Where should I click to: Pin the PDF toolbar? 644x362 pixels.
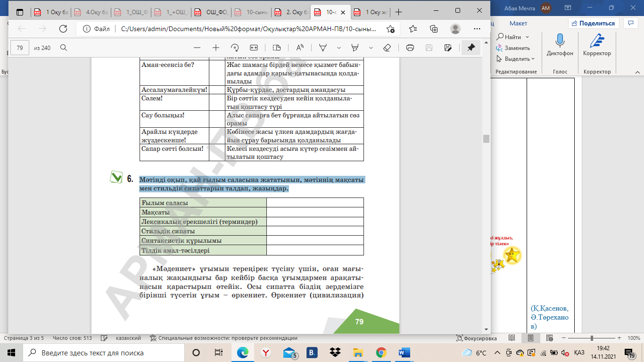(471, 48)
